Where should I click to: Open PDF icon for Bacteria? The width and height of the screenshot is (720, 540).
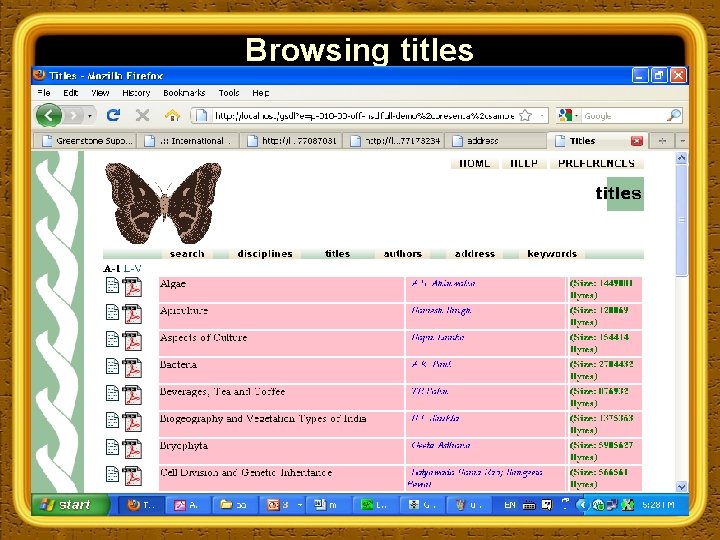pos(132,368)
